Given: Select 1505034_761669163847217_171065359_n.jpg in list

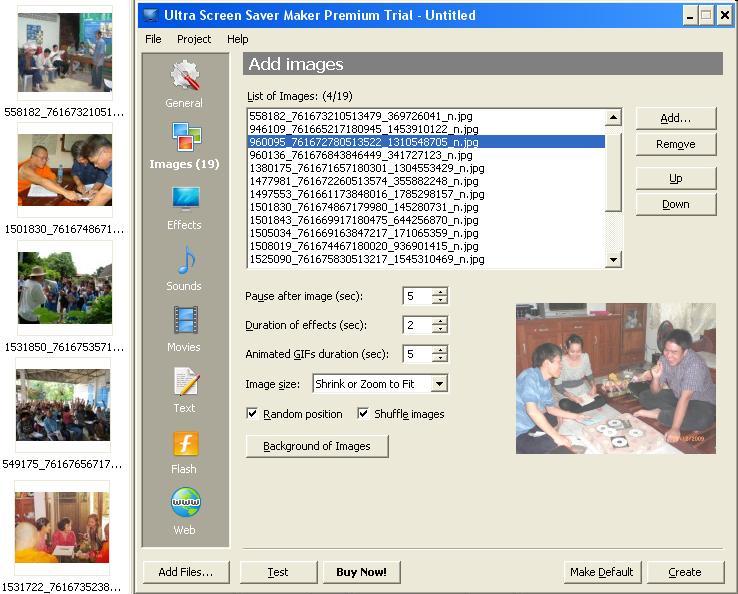Looking at the screenshot, I should 426,233.
